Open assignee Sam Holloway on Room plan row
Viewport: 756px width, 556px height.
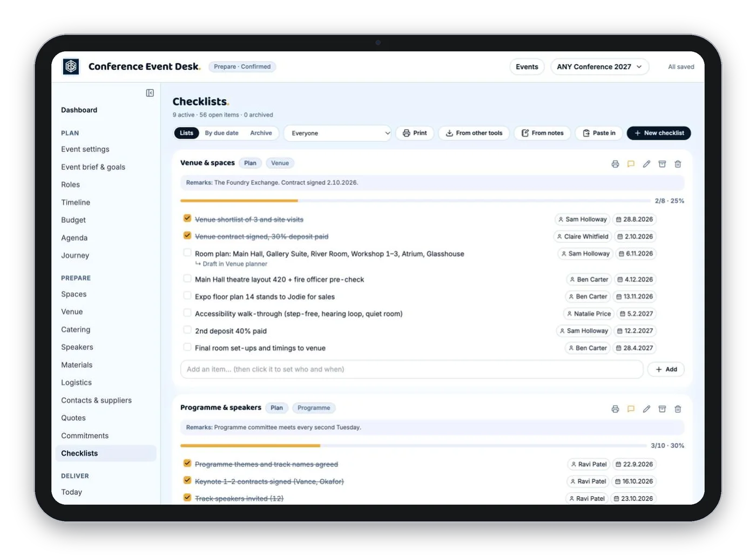pos(585,254)
